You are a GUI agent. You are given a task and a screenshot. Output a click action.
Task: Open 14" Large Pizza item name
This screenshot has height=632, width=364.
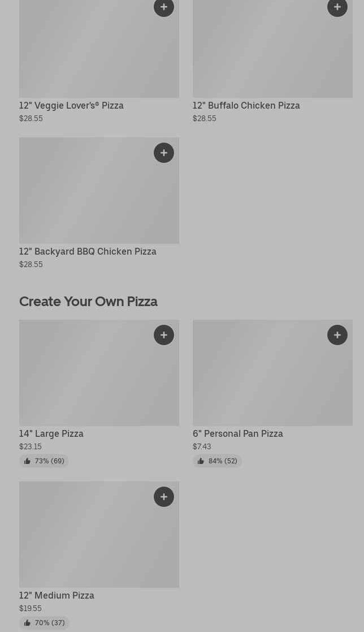coord(51,434)
